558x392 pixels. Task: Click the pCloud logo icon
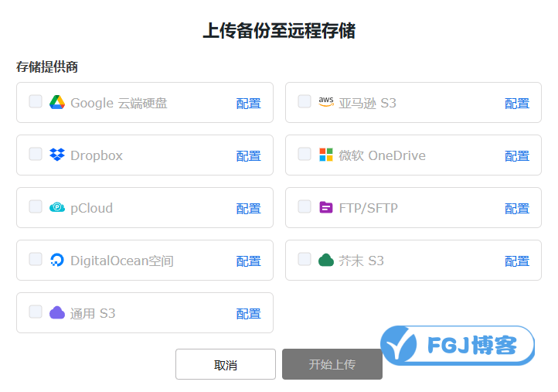click(57, 207)
